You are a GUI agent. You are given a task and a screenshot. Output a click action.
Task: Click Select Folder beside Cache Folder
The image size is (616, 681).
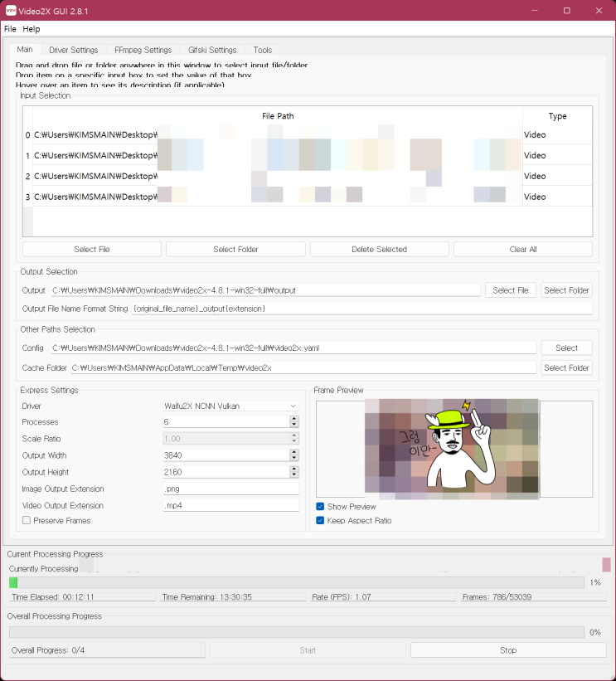pyautogui.click(x=566, y=367)
